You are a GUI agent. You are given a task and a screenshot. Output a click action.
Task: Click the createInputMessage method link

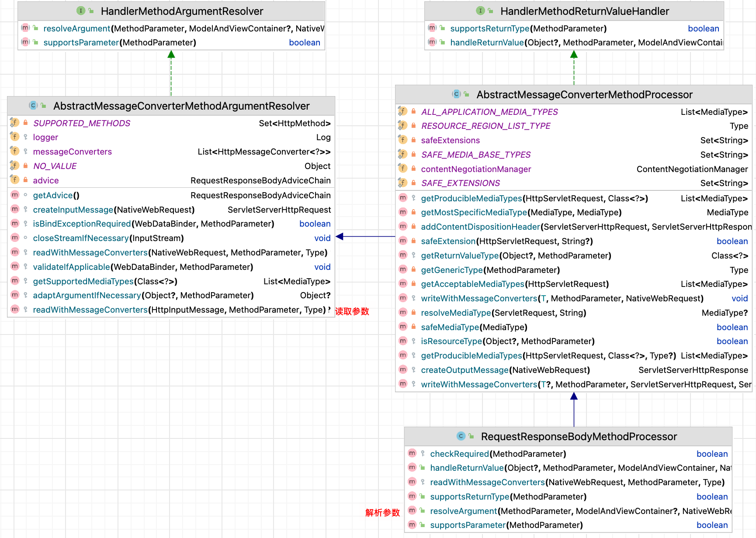tap(73, 210)
